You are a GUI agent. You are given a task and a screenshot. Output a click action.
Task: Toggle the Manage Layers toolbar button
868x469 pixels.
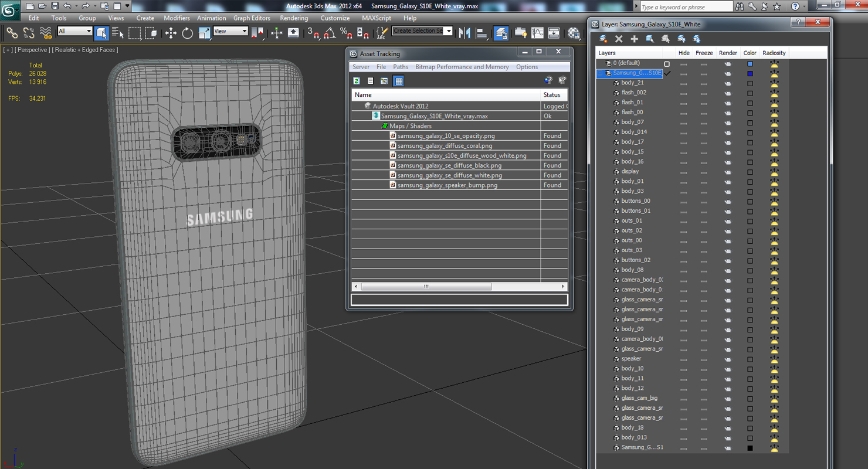[x=501, y=33]
